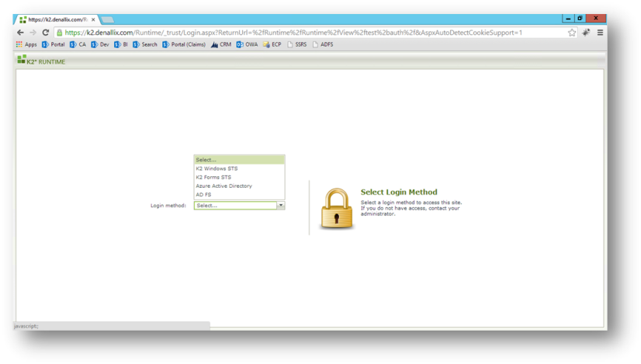
Task: Click the browser forward arrow
Action: coord(33,33)
